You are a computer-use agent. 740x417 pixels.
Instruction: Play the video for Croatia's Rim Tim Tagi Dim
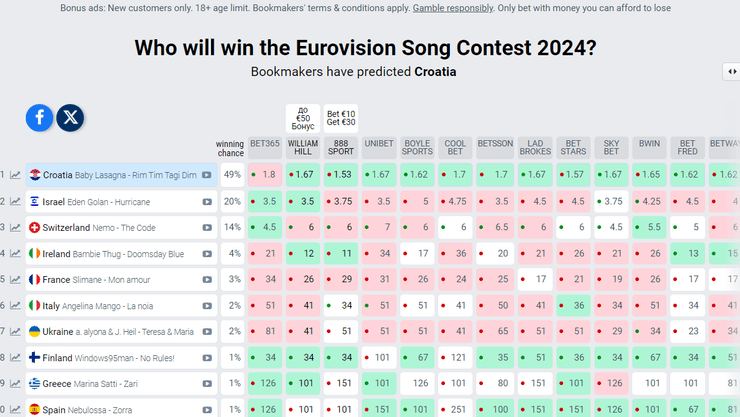click(x=207, y=175)
